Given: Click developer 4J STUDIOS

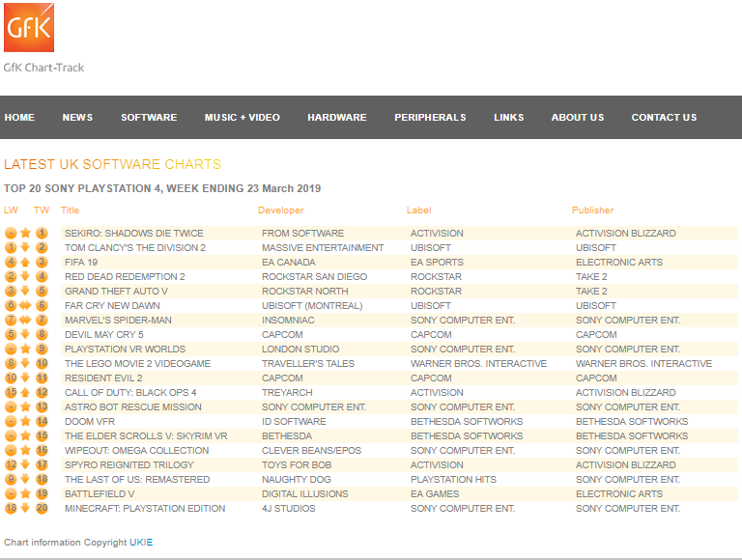Looking at the screenshot, I should (289, 509).
